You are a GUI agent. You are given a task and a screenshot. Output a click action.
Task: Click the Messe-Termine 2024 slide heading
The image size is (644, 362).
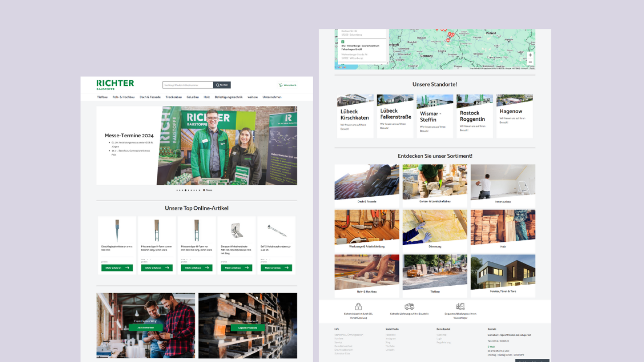(x=129, y=135)
